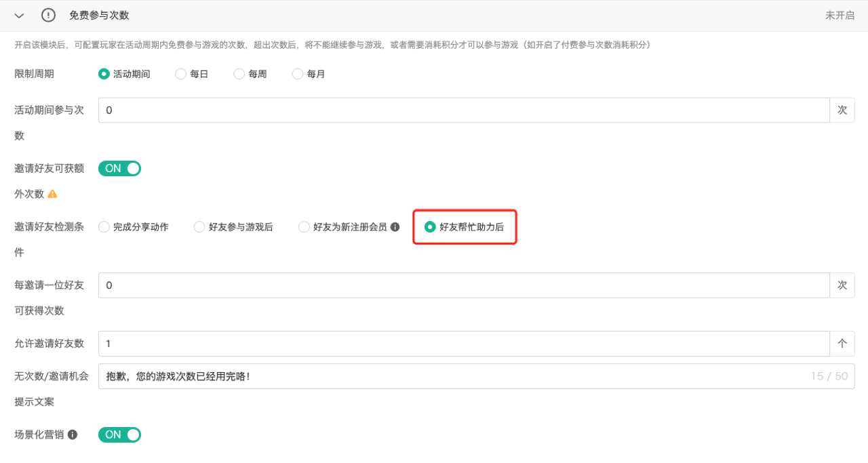Toggle the 场景化营销 switch

[119, 435]
